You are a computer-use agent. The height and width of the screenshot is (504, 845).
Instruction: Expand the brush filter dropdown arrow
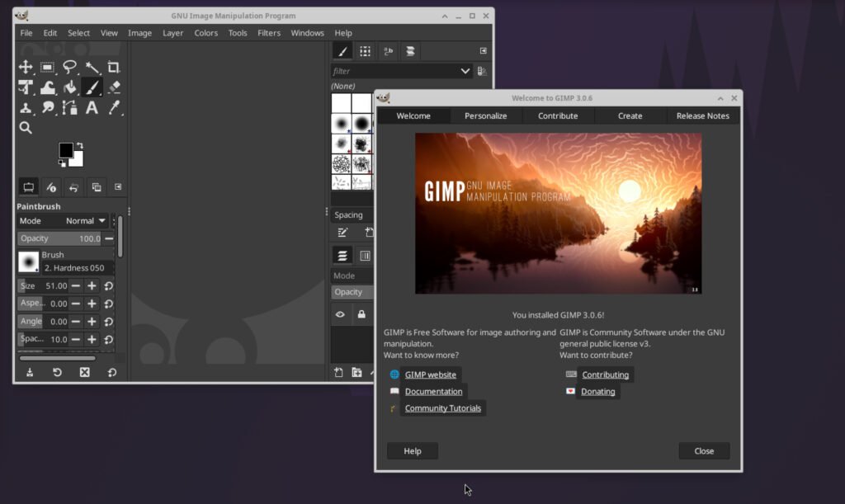click(465, 72)
